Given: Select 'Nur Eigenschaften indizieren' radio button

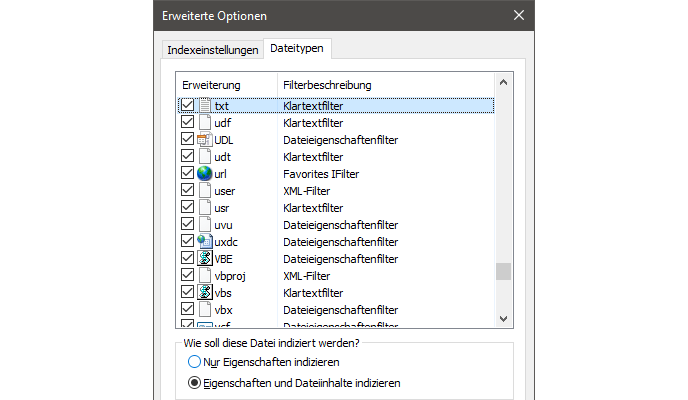Looking at the screenshot, I should (x=194, y=362).
